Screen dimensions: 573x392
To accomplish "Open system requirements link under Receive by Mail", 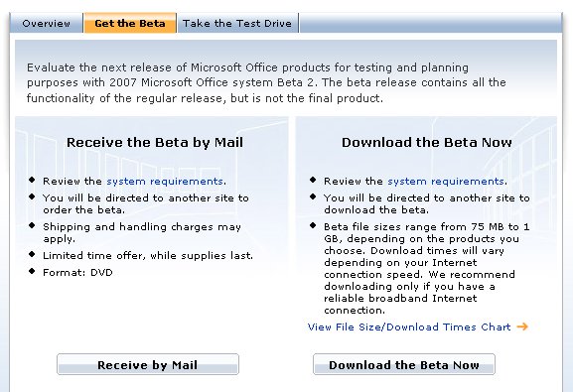I will point(165,182).
